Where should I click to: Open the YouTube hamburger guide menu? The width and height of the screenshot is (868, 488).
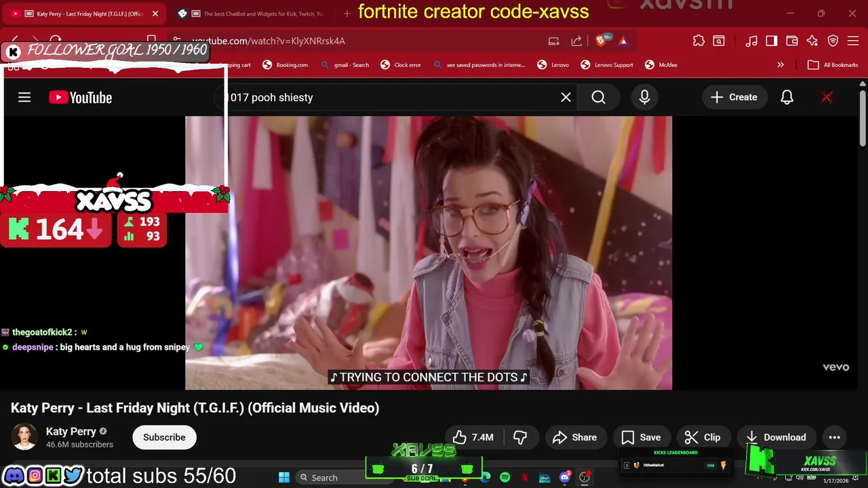pos(24,98)
